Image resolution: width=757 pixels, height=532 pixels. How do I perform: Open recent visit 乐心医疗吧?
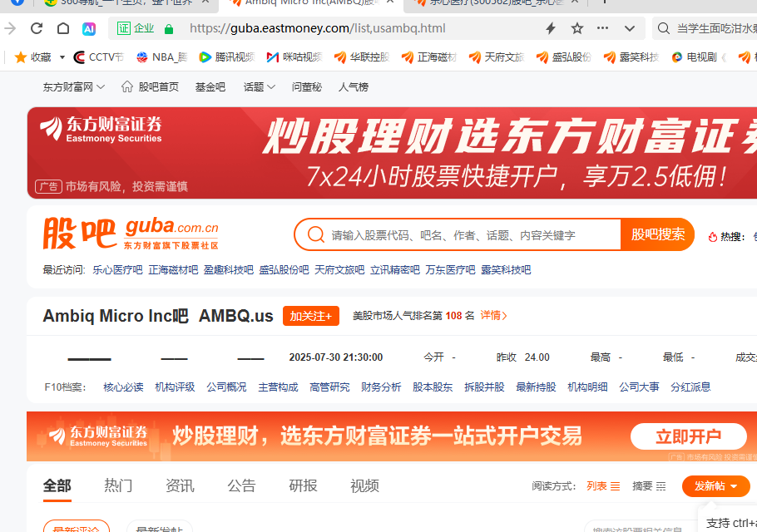(x=117, y=269)
